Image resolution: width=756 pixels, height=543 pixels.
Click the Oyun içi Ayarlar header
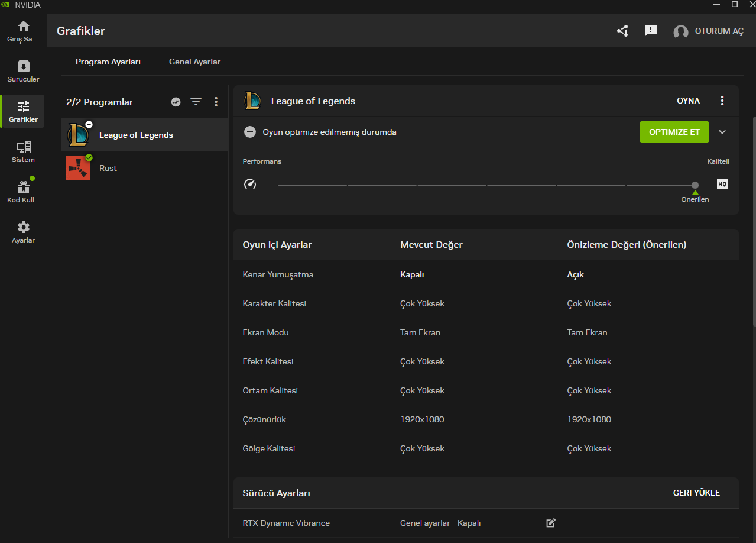(x=277, y=244)
